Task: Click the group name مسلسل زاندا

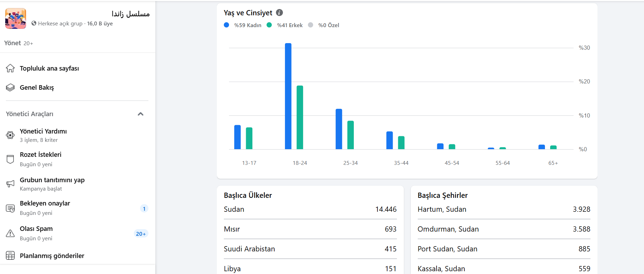Action: click(x=131, y=14)
